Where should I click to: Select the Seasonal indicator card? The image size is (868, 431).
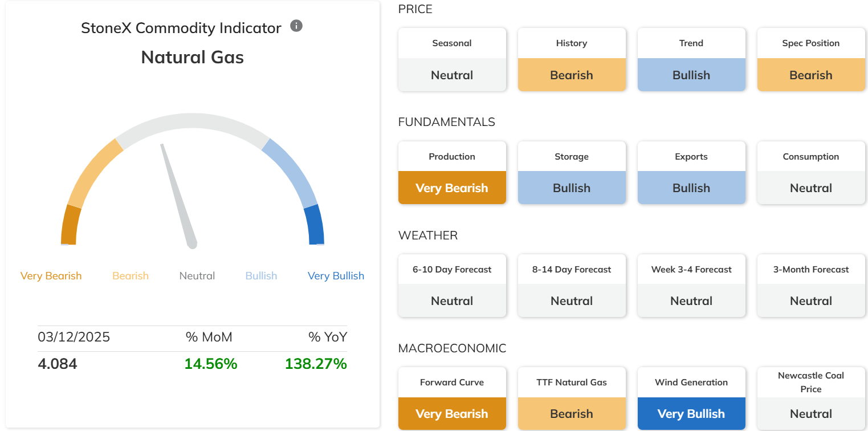(x=452, y=60)
